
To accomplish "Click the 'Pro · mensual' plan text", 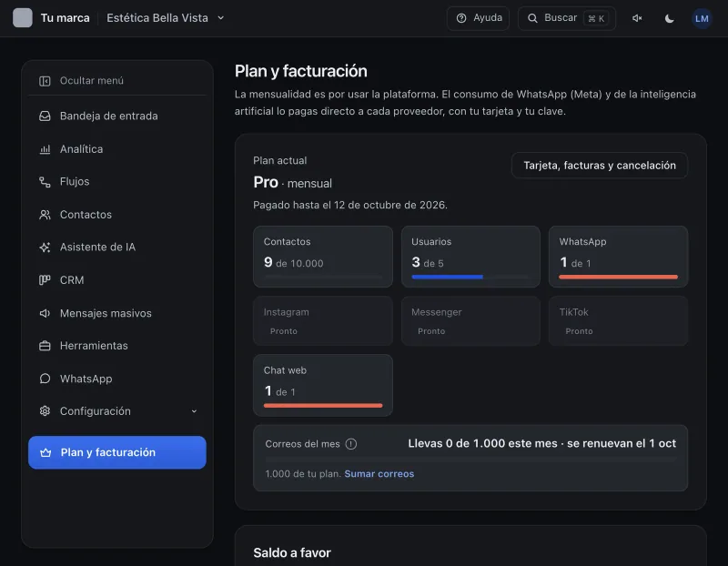I will (x=292, y=183).
